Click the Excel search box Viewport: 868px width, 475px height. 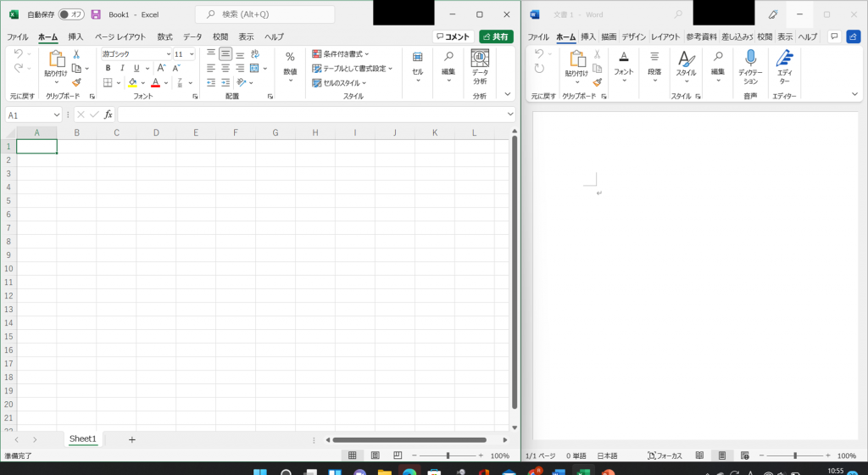[x=264, y=14]
